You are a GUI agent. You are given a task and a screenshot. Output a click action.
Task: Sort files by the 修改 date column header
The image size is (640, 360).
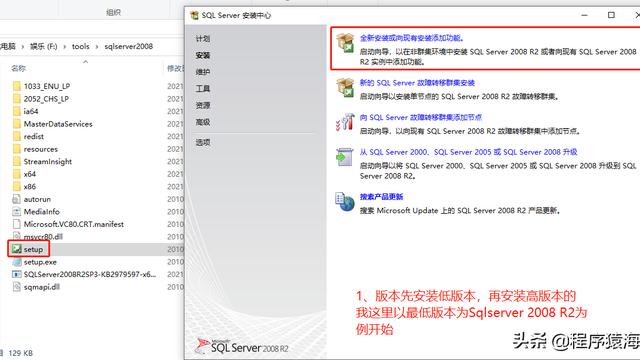point(175,68)
